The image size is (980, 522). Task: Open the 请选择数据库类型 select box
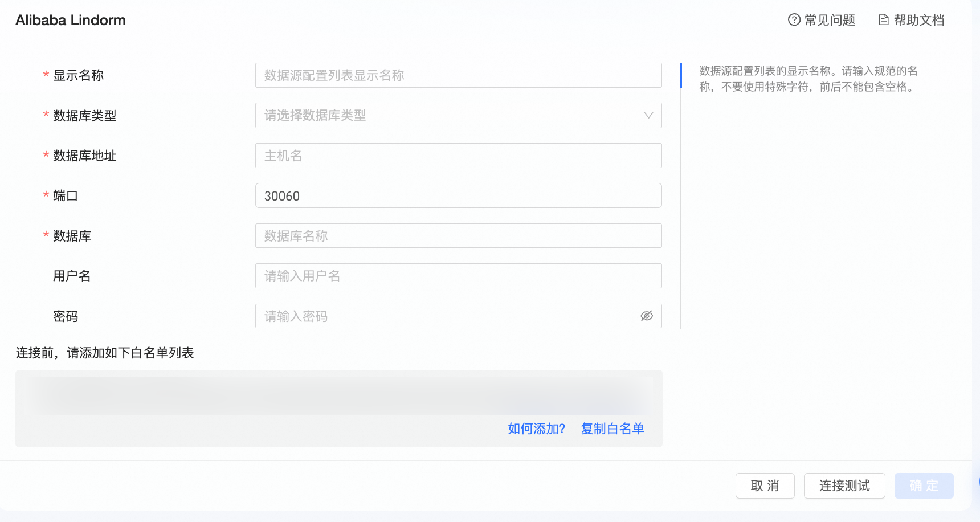[459, 116]
